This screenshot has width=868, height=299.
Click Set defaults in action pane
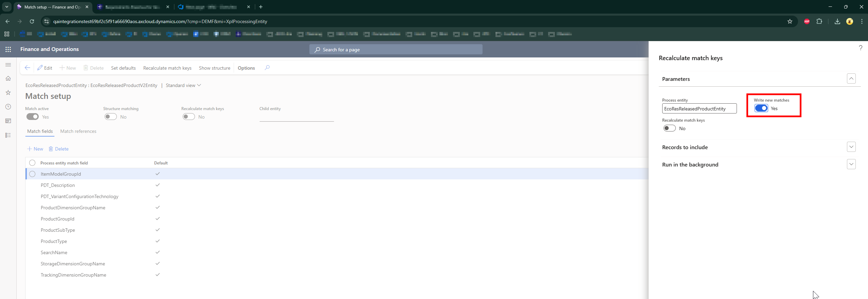[x=123, y=68]
